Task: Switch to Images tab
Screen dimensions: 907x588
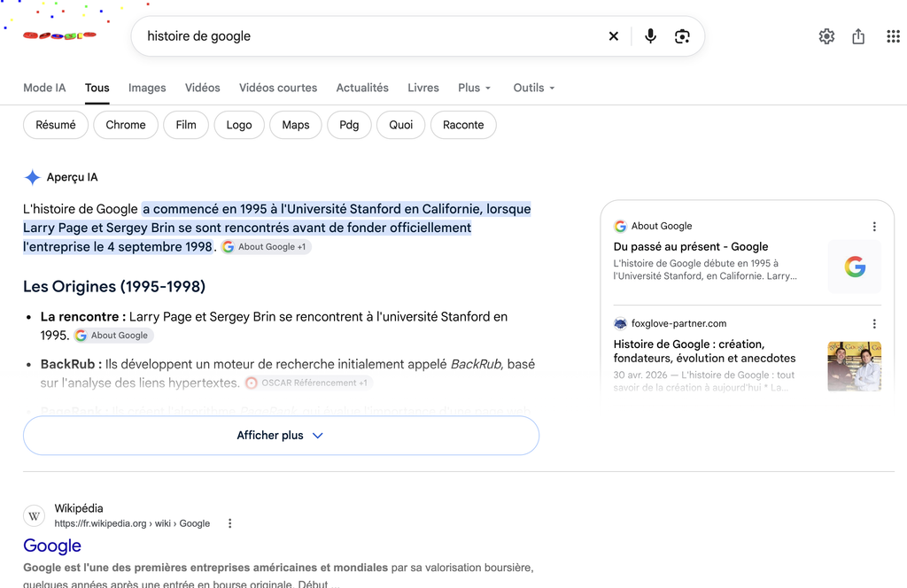Action: (x=147, y=88)
